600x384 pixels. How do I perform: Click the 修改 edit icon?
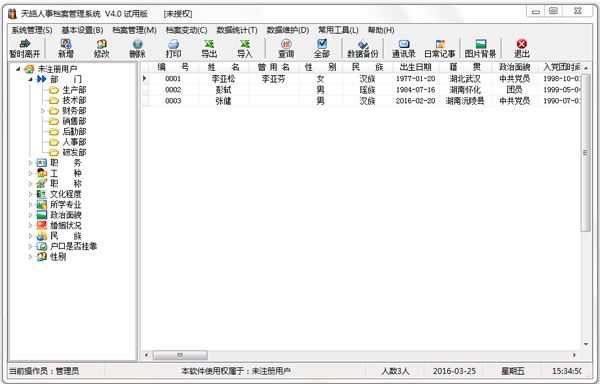coord(101,49)
